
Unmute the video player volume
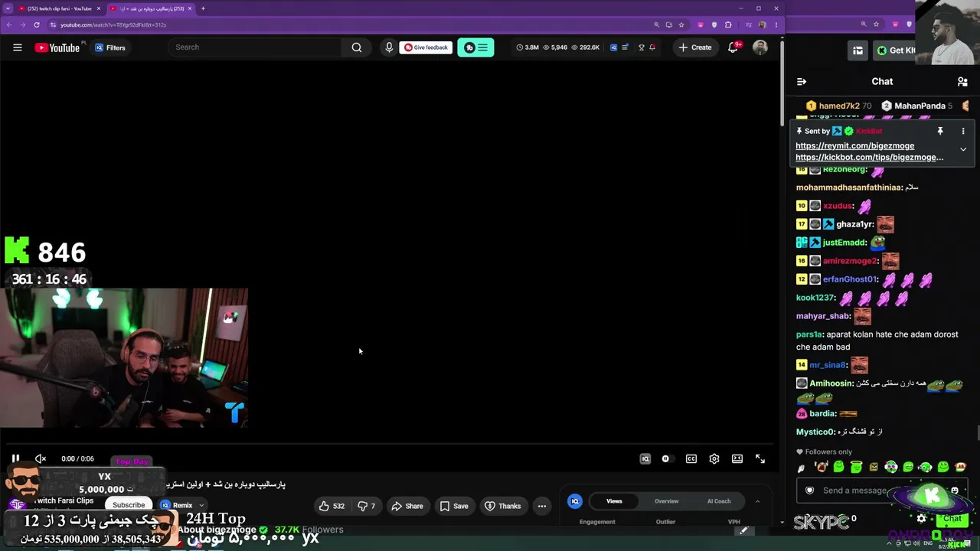point(41,458)
